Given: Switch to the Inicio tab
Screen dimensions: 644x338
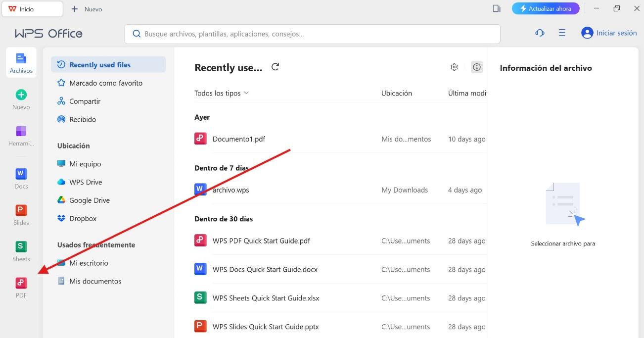Looking at the screenshot, I should [x=32, y=9].
